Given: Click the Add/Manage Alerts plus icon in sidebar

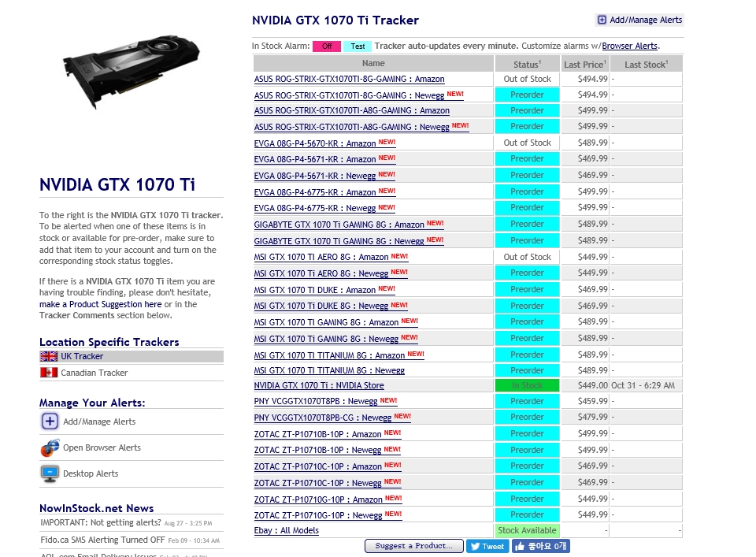Looking at the screenshot, I should point(50,421).
